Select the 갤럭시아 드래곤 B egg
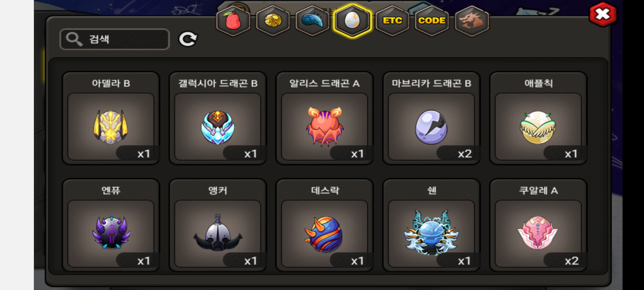The height and width of the screenshot is (290, 644). (218, 118)
